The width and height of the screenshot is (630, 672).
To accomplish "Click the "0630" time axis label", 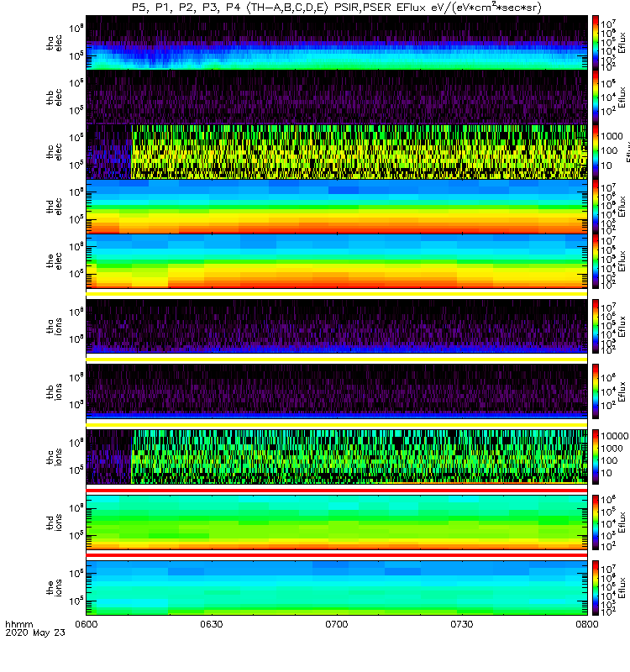I will pyautogui.click(x=212, y=624).
